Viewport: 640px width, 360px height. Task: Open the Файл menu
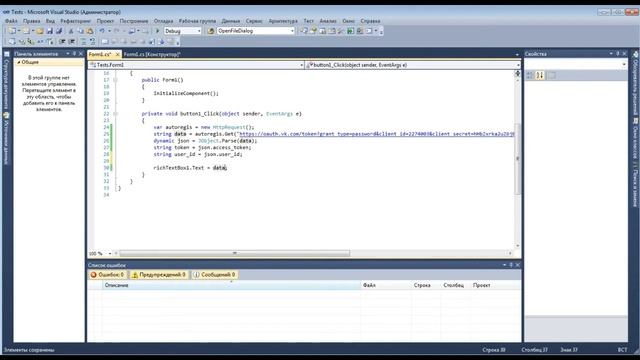[x=11, y=21]
